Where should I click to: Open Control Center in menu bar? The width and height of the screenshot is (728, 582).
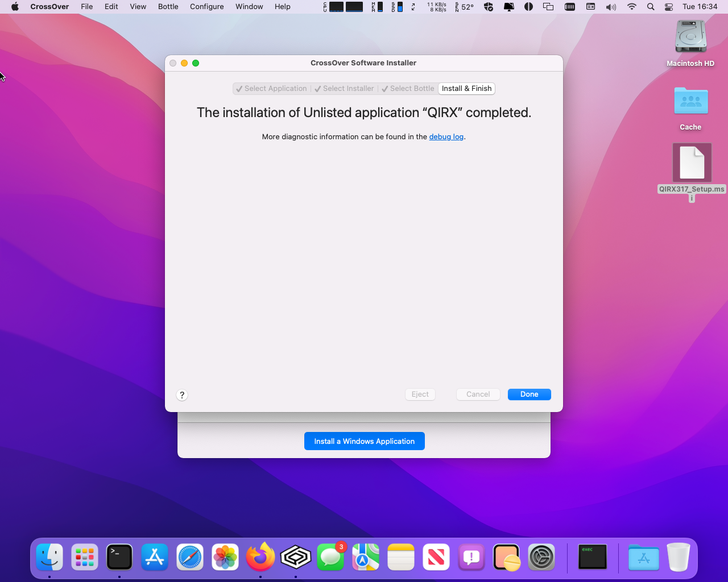pyautogui.click(x=669, y=7)
